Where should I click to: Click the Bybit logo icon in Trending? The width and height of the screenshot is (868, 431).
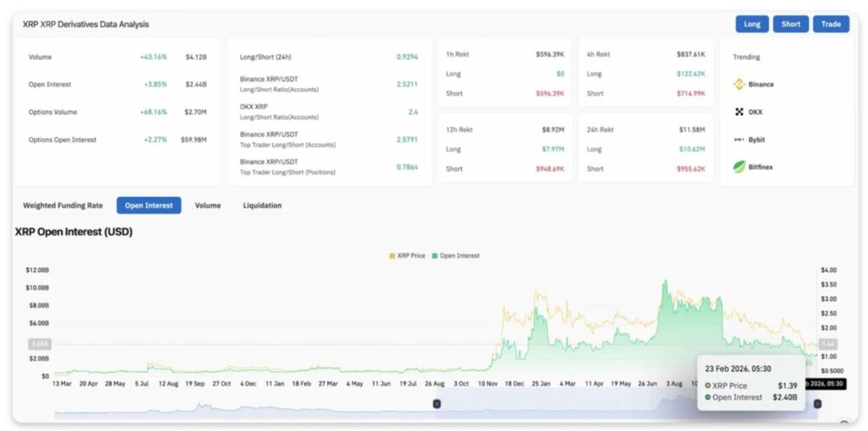click(x=739, y=139)
